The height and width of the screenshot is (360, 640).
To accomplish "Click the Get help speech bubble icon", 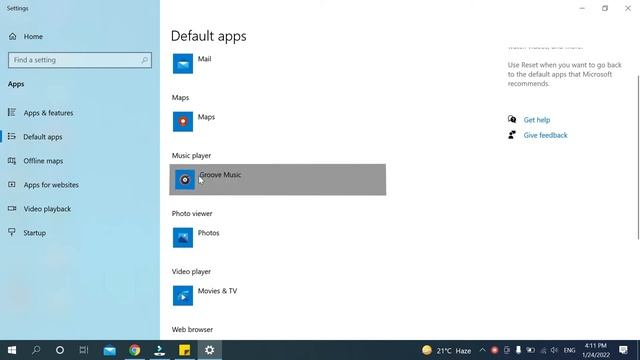I will (x=512, y=119).
